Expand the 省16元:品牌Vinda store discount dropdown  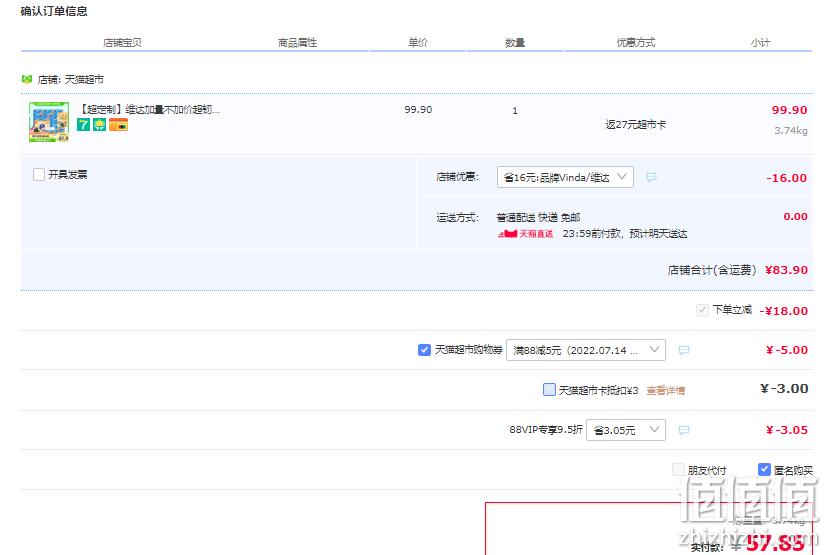pos(565,177)
